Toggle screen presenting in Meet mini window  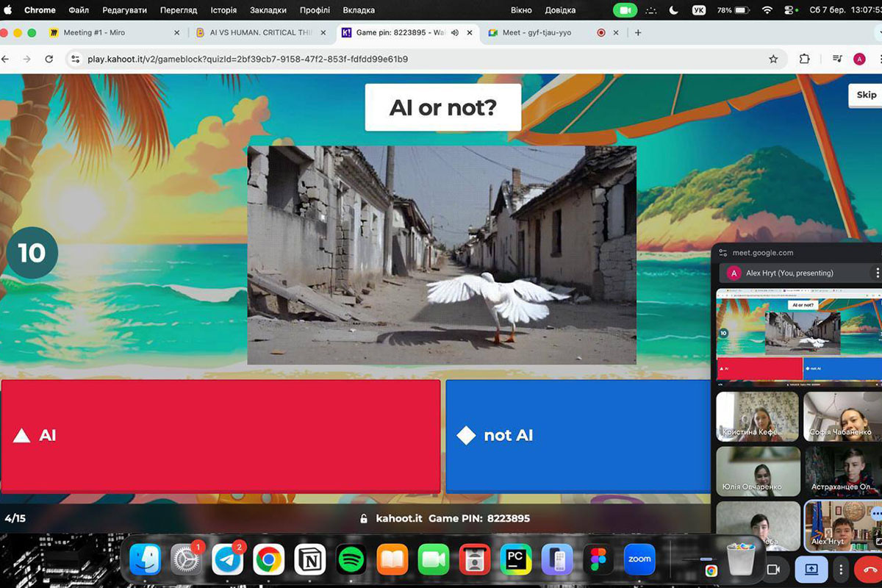tap(811, 570)
